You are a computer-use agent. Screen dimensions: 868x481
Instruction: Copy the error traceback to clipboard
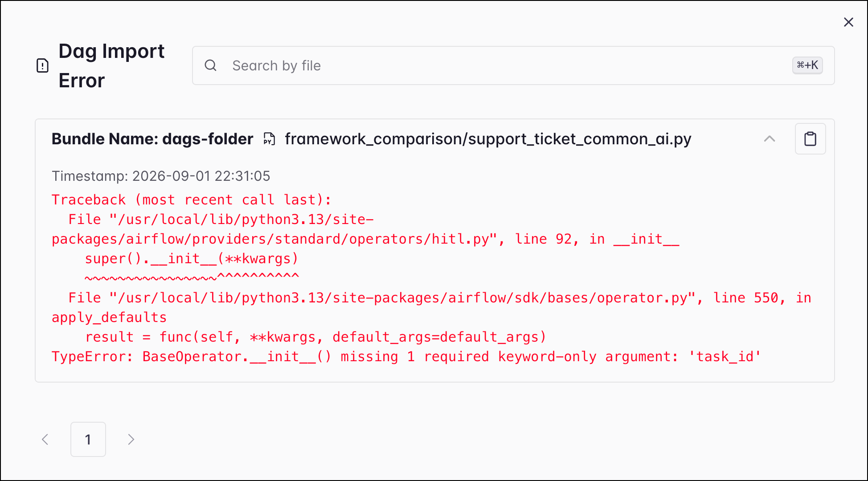(x=810, y=139)
